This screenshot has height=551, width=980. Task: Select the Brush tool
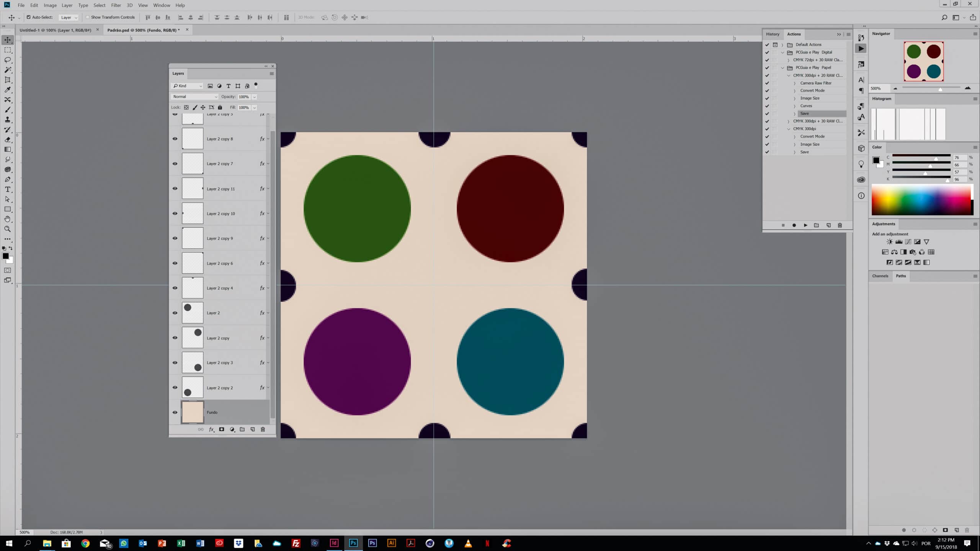point(8,110)
